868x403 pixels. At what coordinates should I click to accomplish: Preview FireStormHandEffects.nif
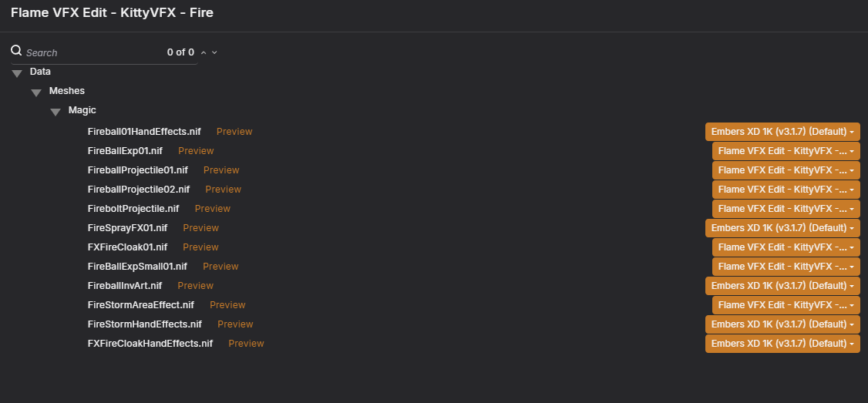[235, 324]
